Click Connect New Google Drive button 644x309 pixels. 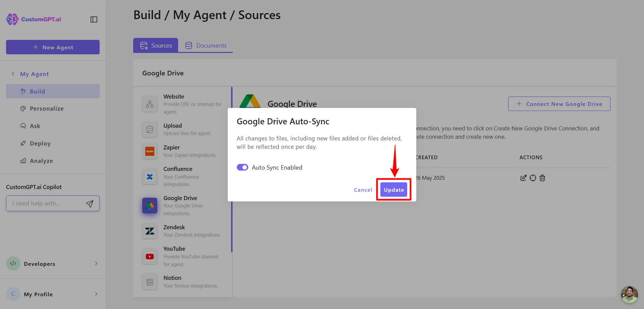click(x=559, y=104)
